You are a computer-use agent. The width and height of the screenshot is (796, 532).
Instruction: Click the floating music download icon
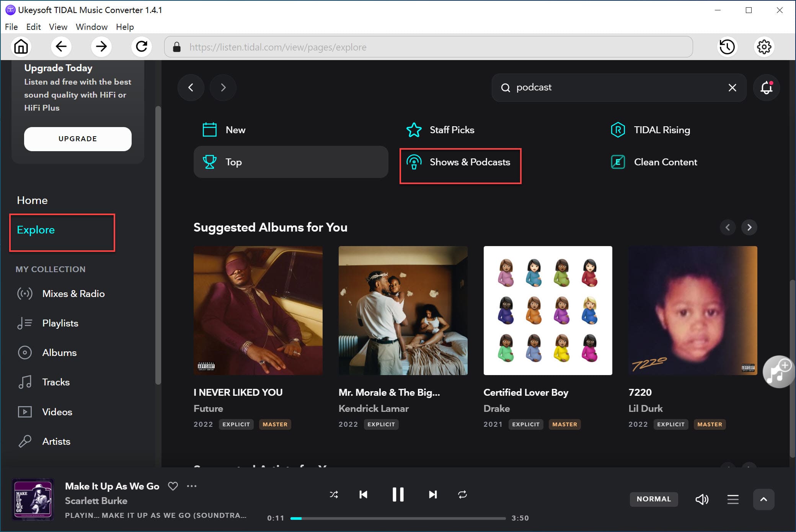pos(778,372)
